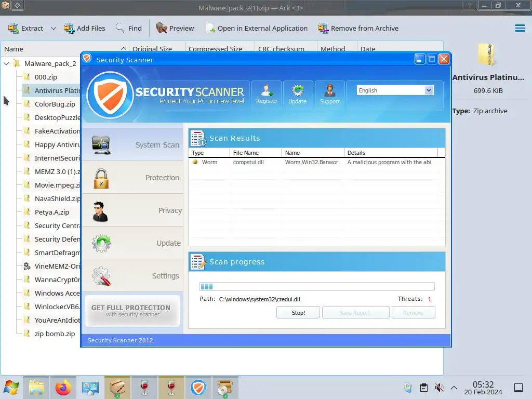The width and height of the screenshot is (532, 399).
Task: Sort Ark file list by Name column
Action: click(x=65, y=49)
